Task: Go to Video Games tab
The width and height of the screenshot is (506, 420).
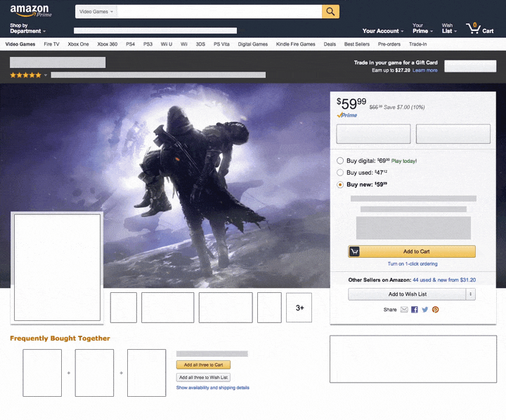Action: pyautogui.click(x=20, y=44)
